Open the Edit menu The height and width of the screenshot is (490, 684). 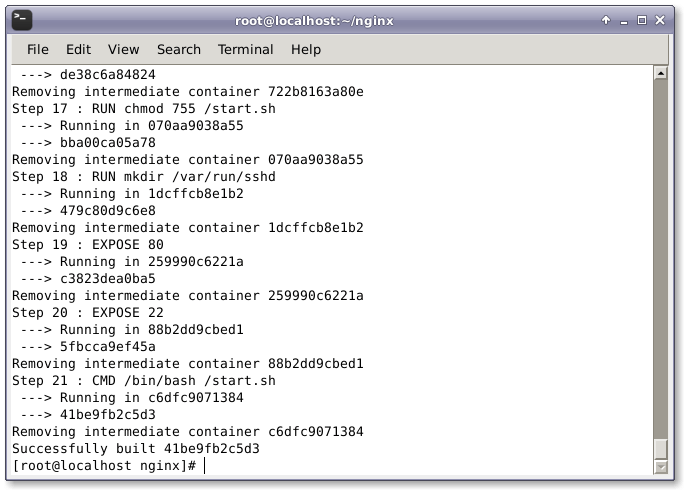(79, 49)
